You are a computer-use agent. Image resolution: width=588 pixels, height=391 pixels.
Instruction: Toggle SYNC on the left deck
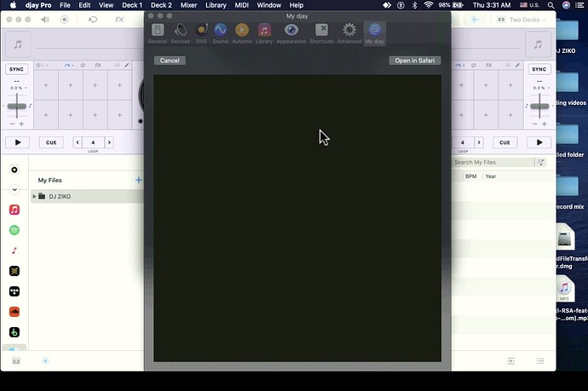(x=16, y=69)
